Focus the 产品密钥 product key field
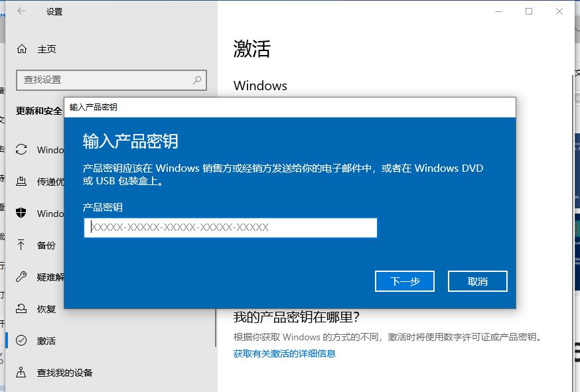Viewport: 580px width, 392px height. tap(230, 228)
